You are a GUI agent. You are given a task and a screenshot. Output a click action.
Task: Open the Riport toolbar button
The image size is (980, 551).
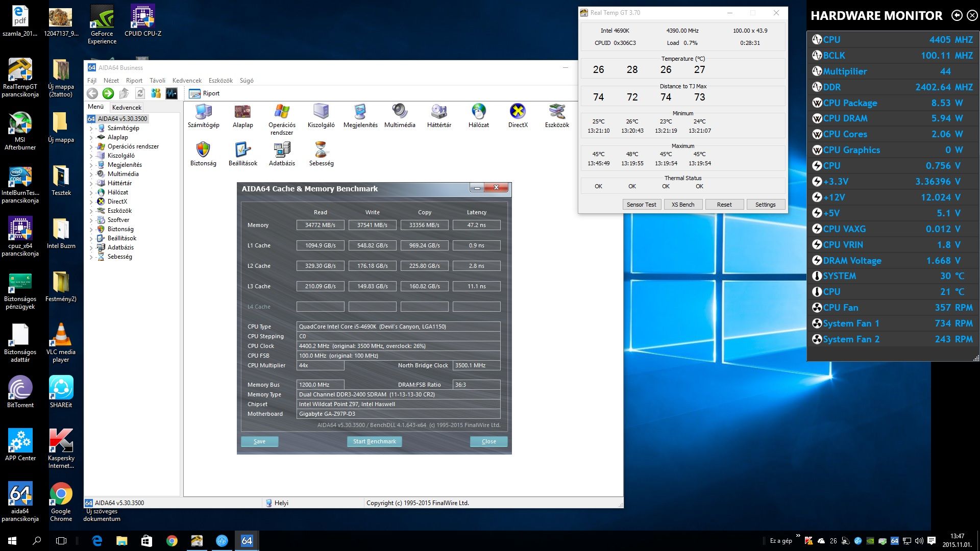204,93
